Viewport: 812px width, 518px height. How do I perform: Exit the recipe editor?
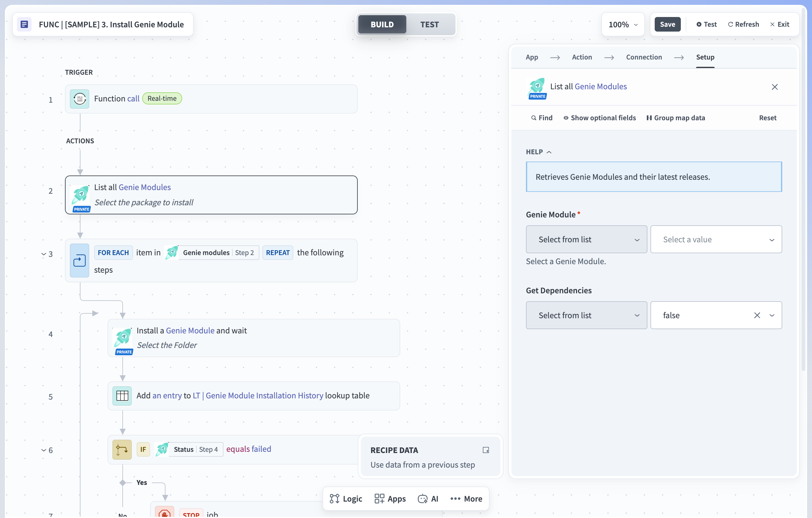[780, 24]
